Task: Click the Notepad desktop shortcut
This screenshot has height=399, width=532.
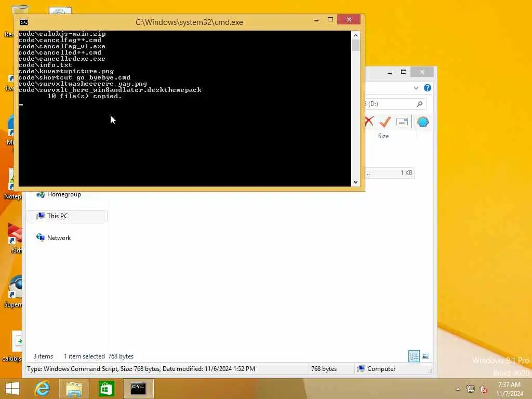Action: pos(12,183)
